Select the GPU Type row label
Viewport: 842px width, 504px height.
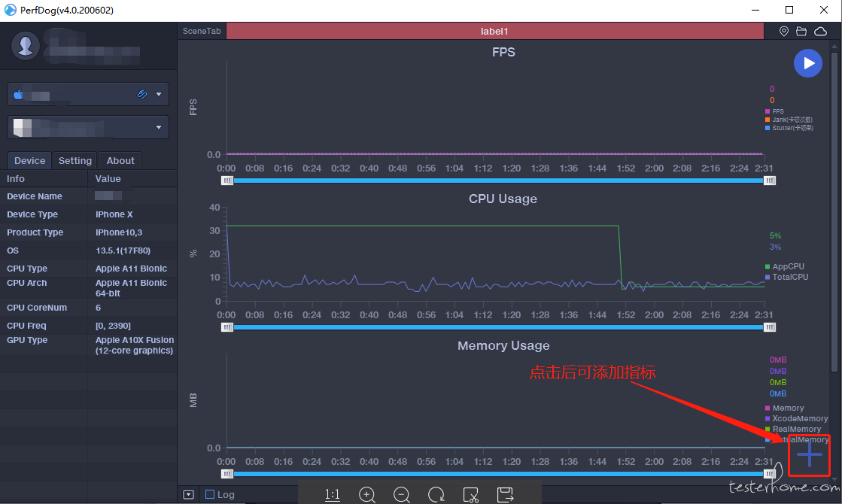(x=27, y=340)
